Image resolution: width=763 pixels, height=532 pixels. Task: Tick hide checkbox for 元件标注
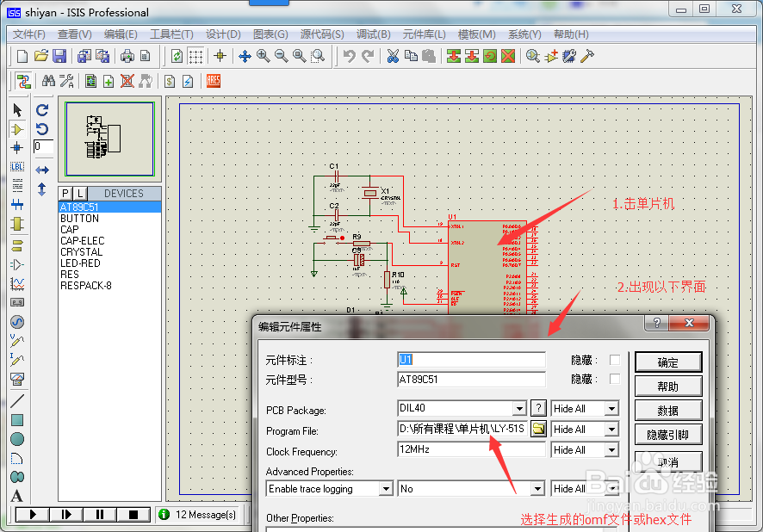click(615, 360)
